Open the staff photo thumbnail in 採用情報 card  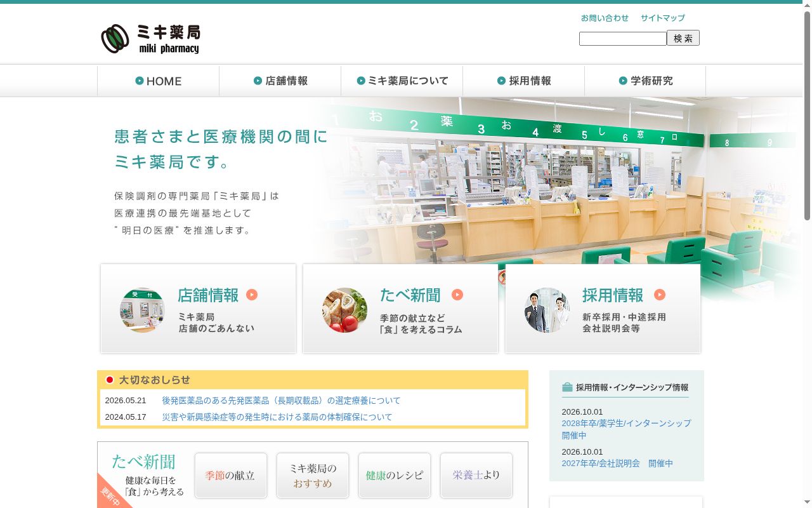point(547,310)
